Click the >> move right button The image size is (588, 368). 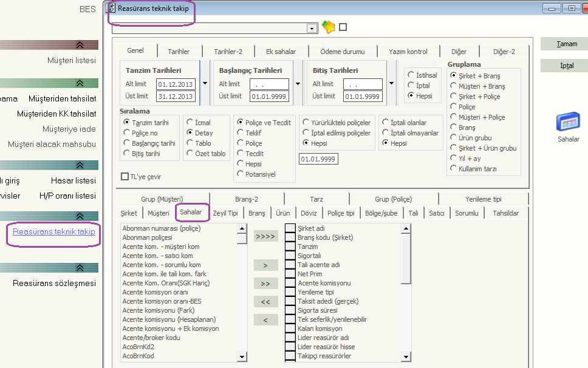point(265,284)
